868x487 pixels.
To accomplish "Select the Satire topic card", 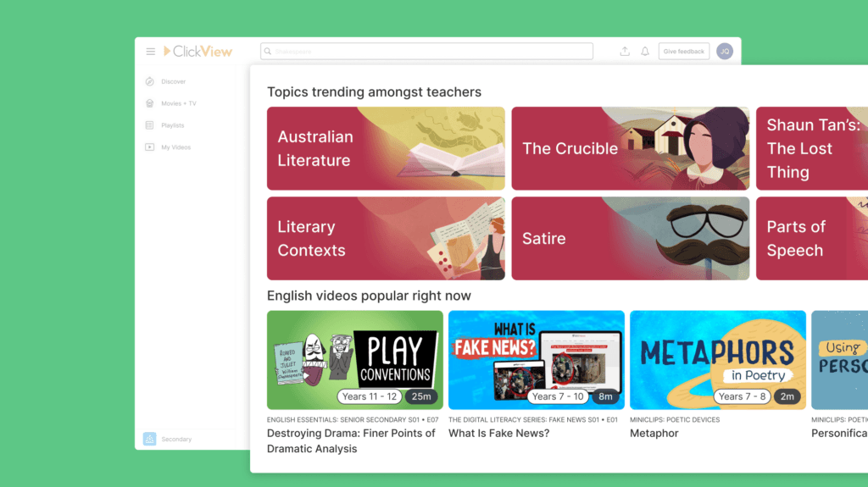I will tap(630, 238).
